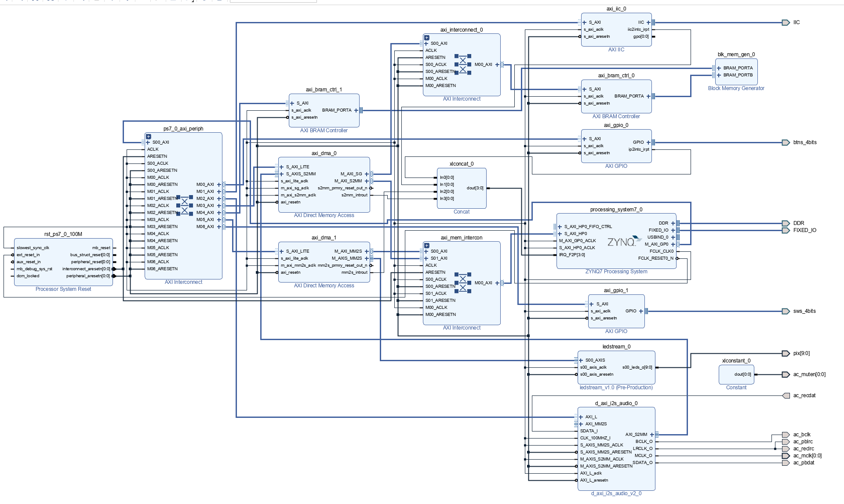Screen dimensions: 844x504
Task: Select the ac_mclk[0:0] output port symbol
Action: point(786,456)
